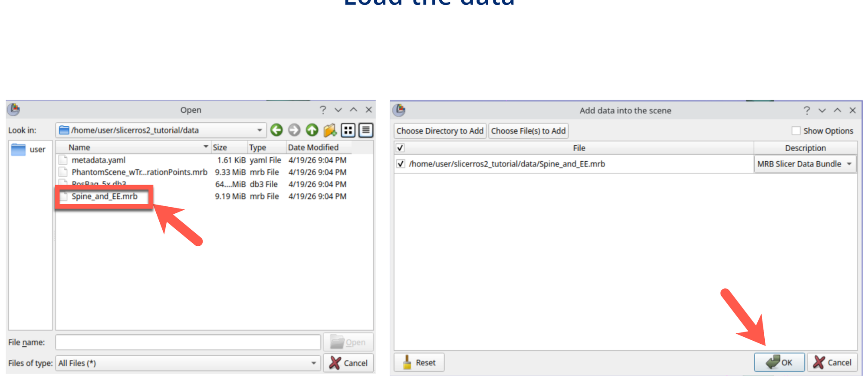This screenshot has height=381, width=868.
Task: Click the 9.33 MiB size cell
Action: (x=230, y=172)
